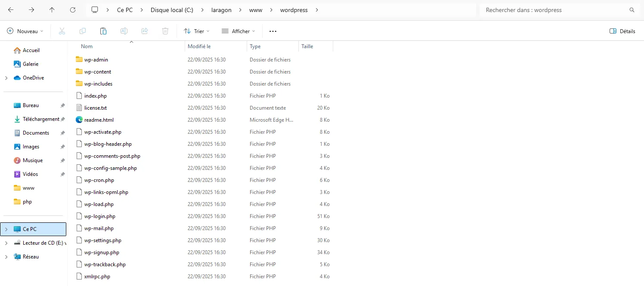Click the Cut scissors icon
The width and height of the screenshot is (644, 286).
[62, 31]
